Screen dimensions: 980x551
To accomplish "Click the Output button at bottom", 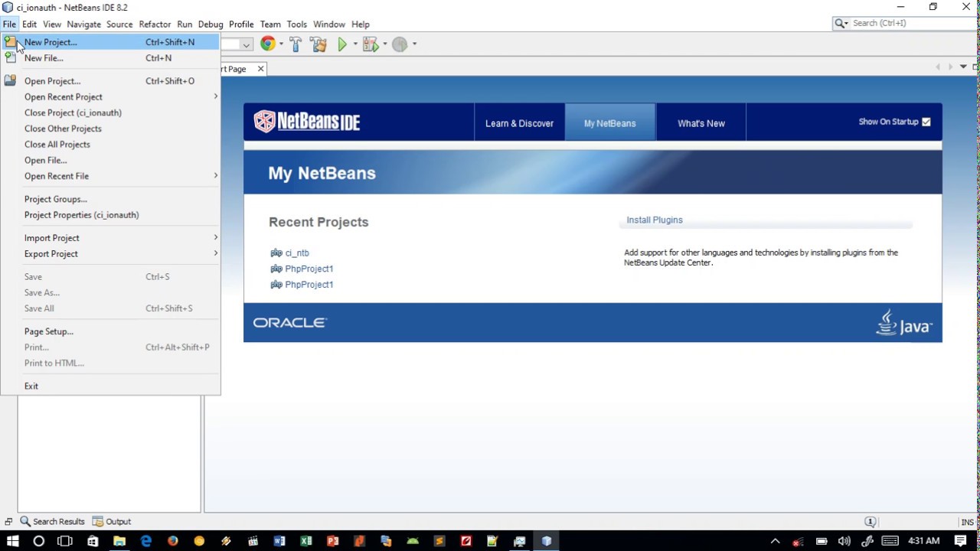I will pos(112,521).
